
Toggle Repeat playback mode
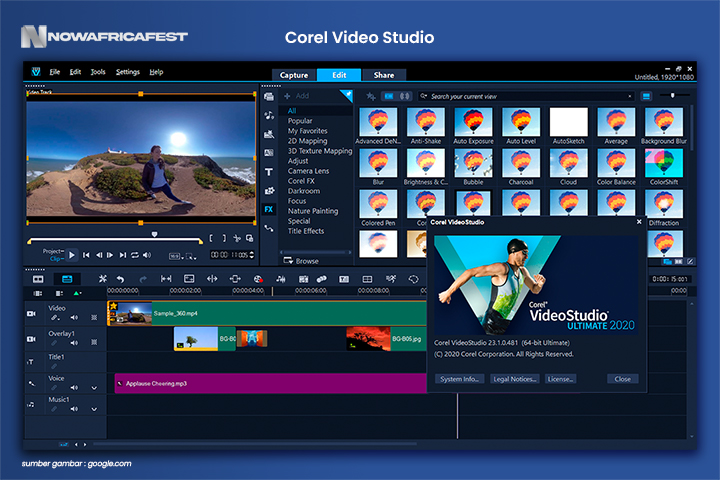(x=135, y=255)
